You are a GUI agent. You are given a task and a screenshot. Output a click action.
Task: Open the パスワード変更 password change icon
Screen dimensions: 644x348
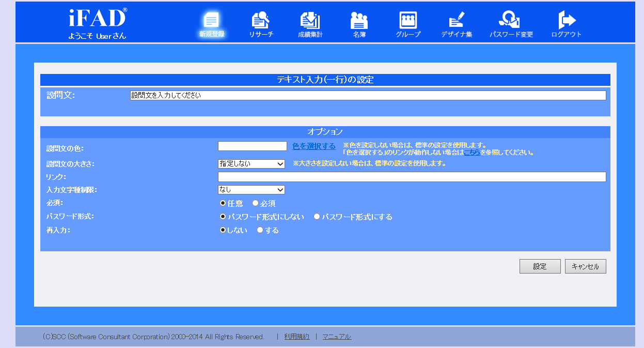point(509,20)
